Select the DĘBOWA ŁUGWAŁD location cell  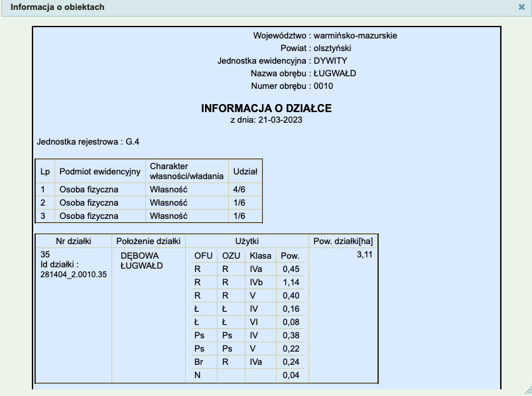click(141, 261)
